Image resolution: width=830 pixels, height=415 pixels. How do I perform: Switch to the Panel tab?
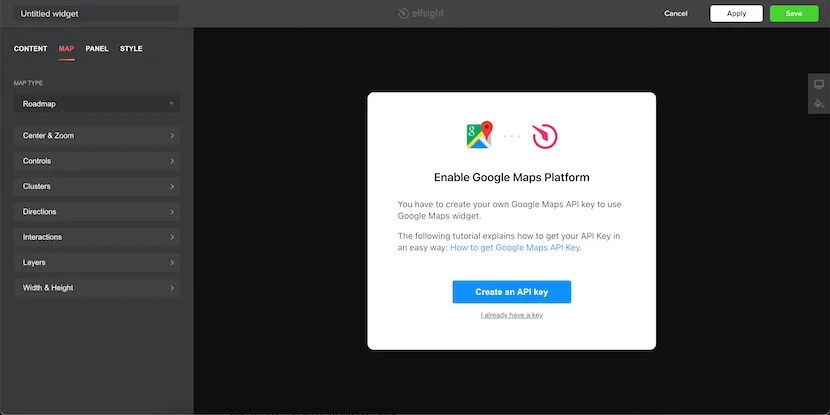(x=97, y=49)
